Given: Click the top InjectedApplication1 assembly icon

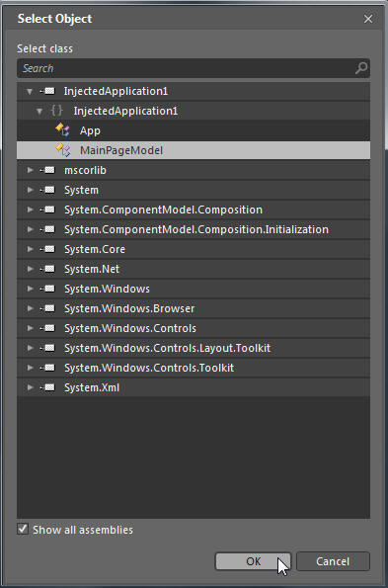Looking at the screenshot, I should 47,91.
